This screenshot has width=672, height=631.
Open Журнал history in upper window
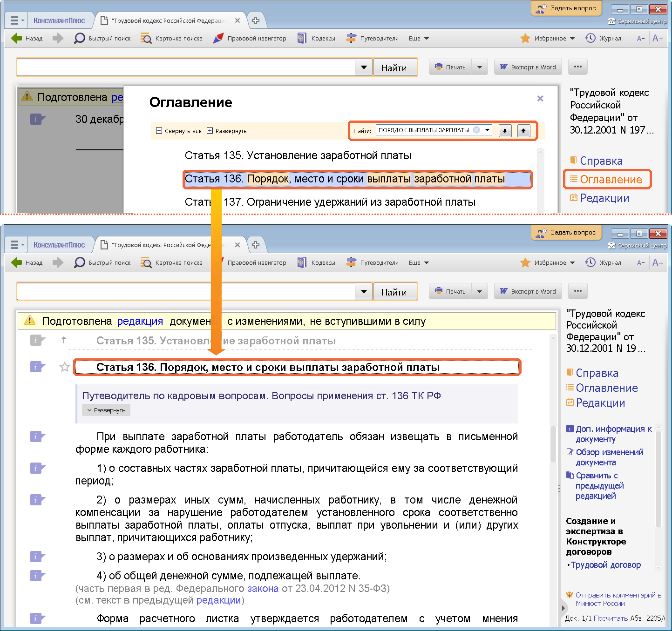click(x=603, y=38)
